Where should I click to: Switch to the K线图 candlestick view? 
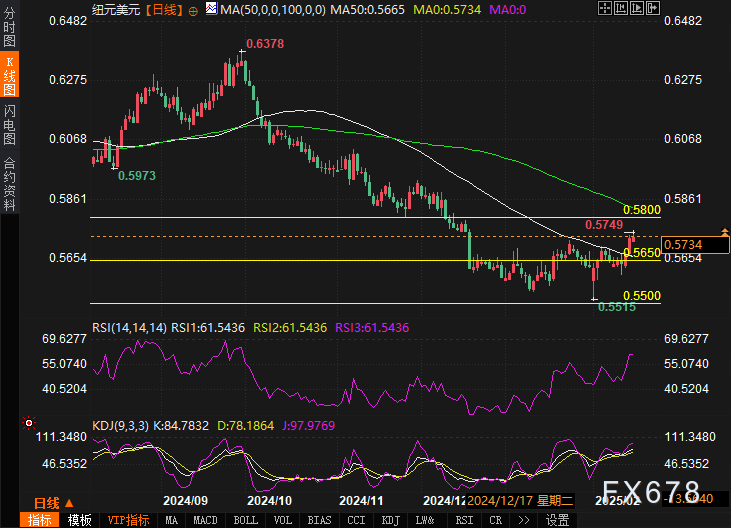(9, 77)
